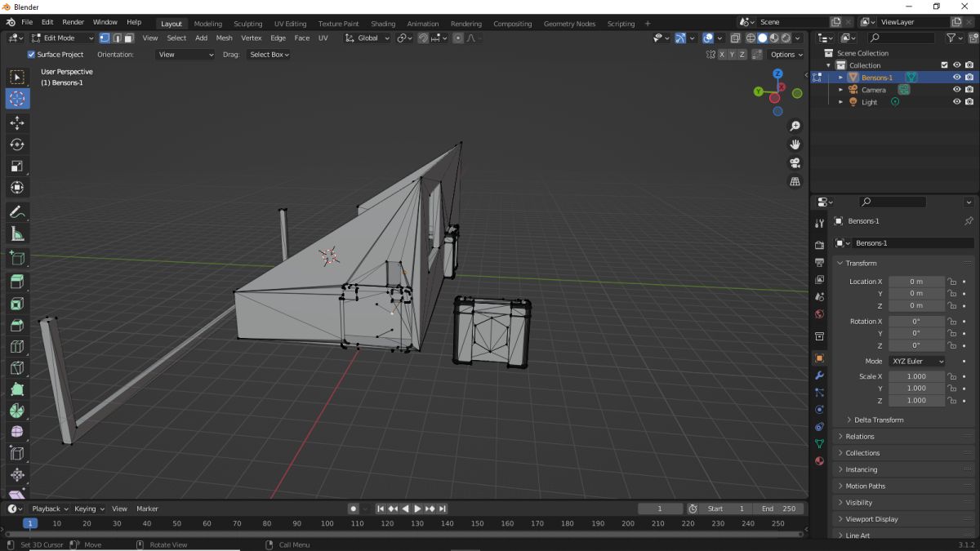Click the pan view hand icon
The height and width of the screenshot is (551, 980).
tap(795, 144)
